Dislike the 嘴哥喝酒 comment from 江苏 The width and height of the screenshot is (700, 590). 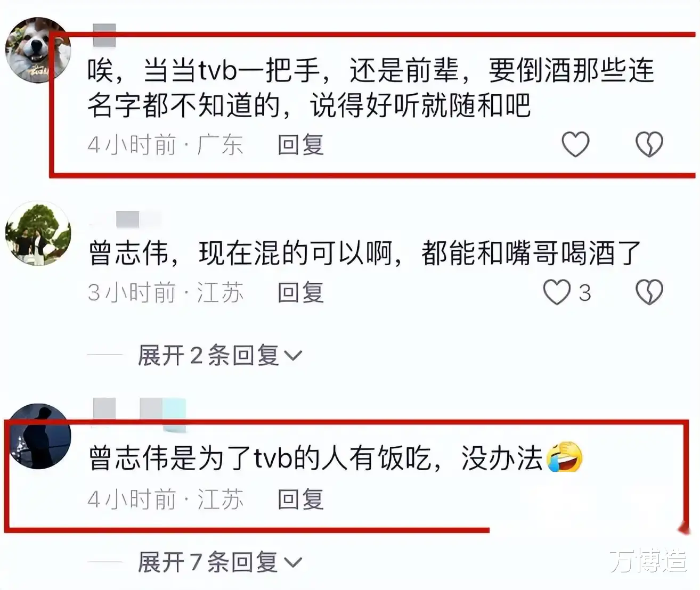point(649,292)
